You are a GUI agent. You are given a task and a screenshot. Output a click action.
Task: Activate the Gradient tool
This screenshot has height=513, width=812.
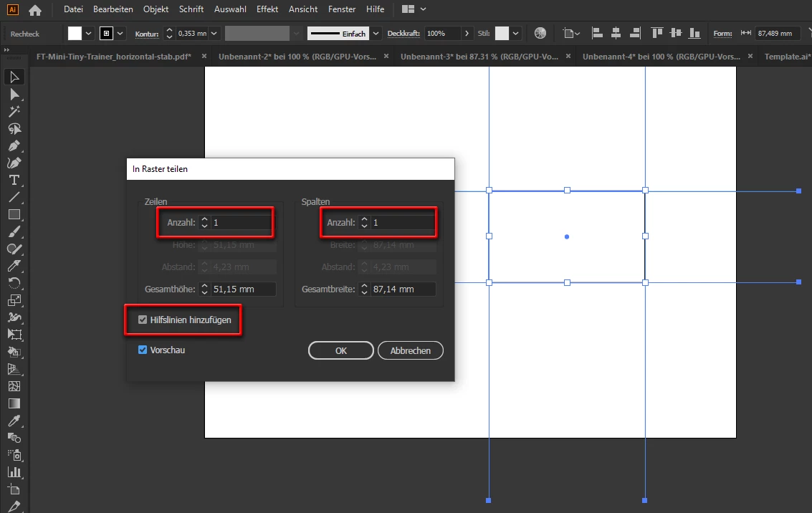click(14, 403)
